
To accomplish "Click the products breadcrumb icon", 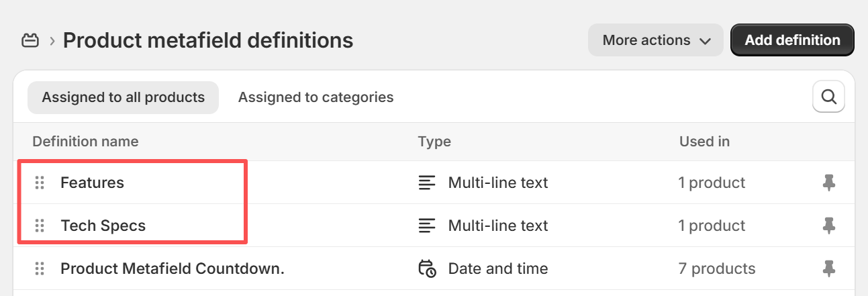I will (30, 41).
